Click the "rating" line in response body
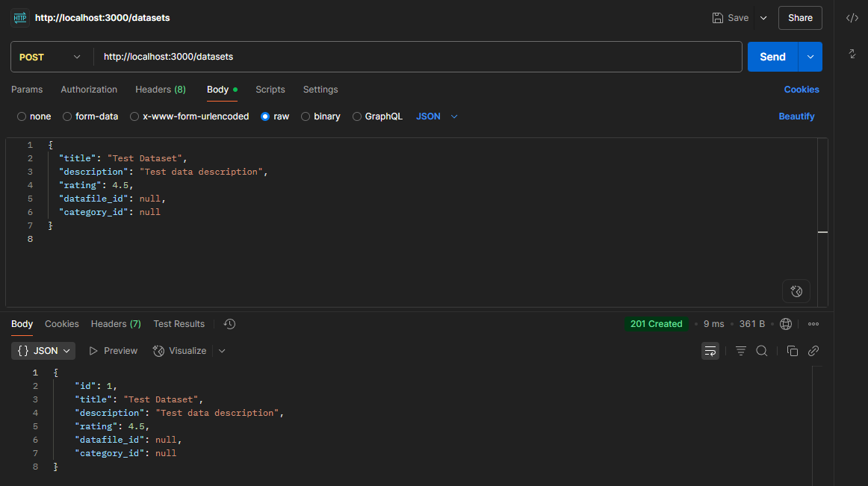This screenshot has height=486, width=868. tap(112, 426)
